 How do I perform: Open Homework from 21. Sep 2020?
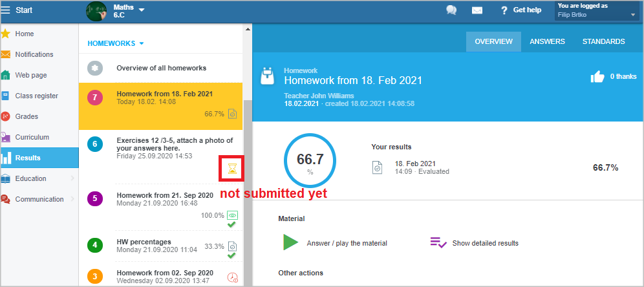coord(160,209)
